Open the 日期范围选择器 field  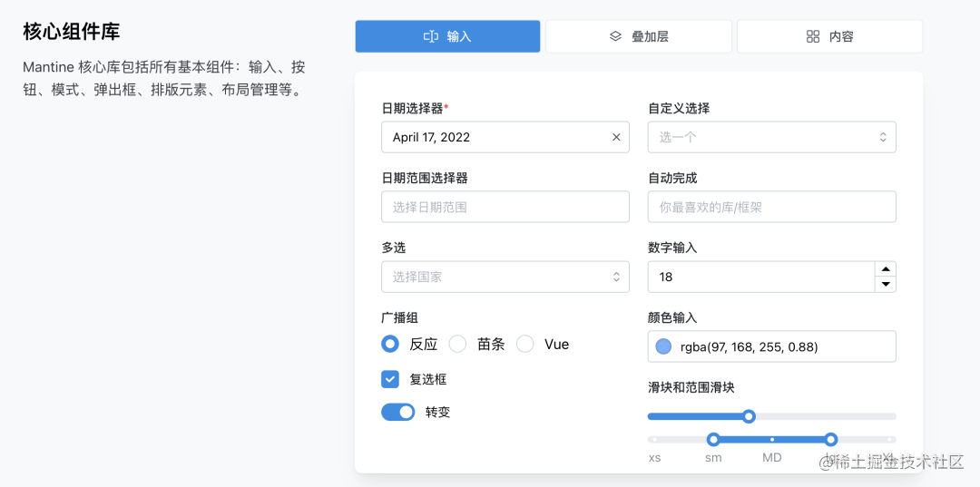505,207
